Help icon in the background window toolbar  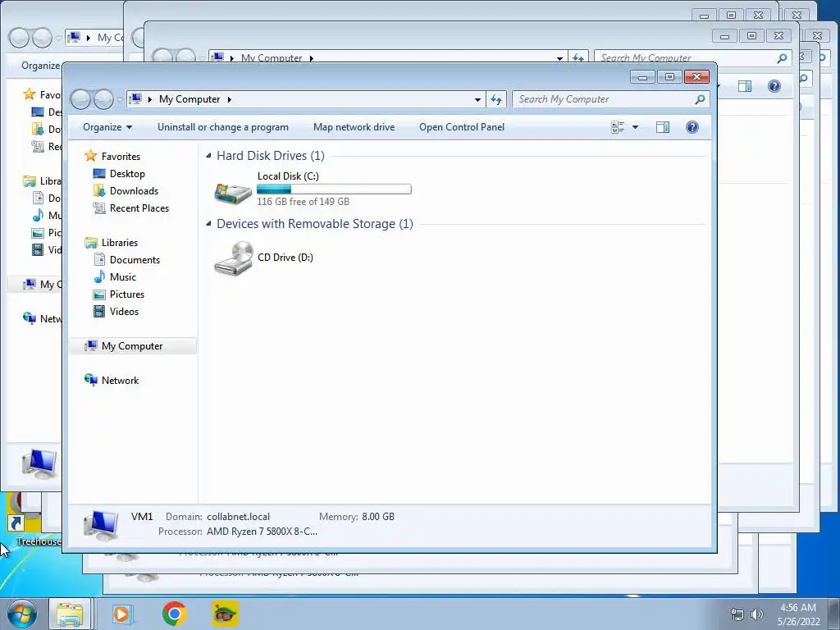click(774, 86)
